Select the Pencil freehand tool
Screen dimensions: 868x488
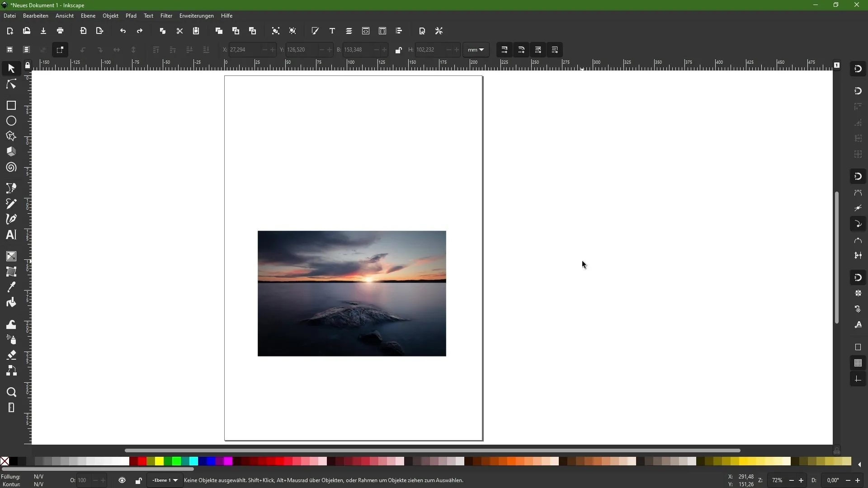[11, 204]
